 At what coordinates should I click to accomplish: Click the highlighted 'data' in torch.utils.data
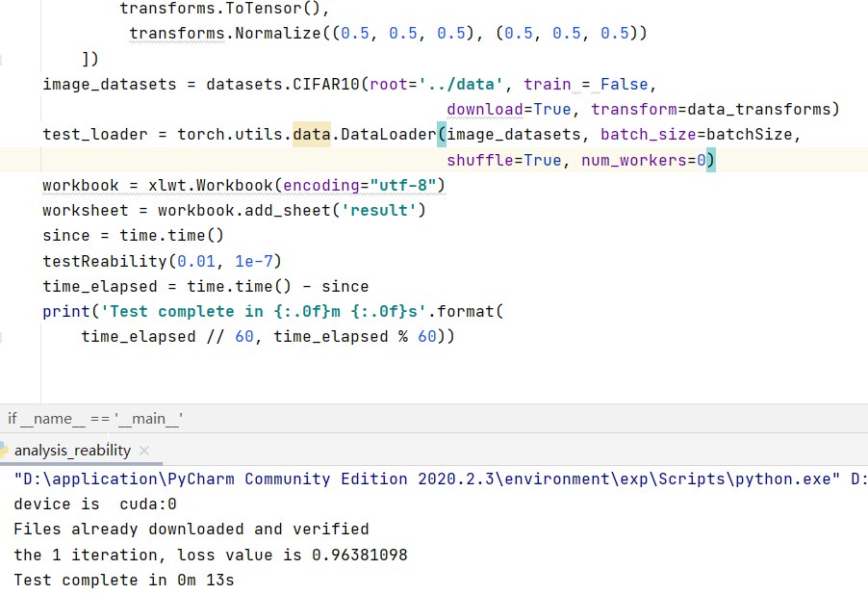[311, 135]
